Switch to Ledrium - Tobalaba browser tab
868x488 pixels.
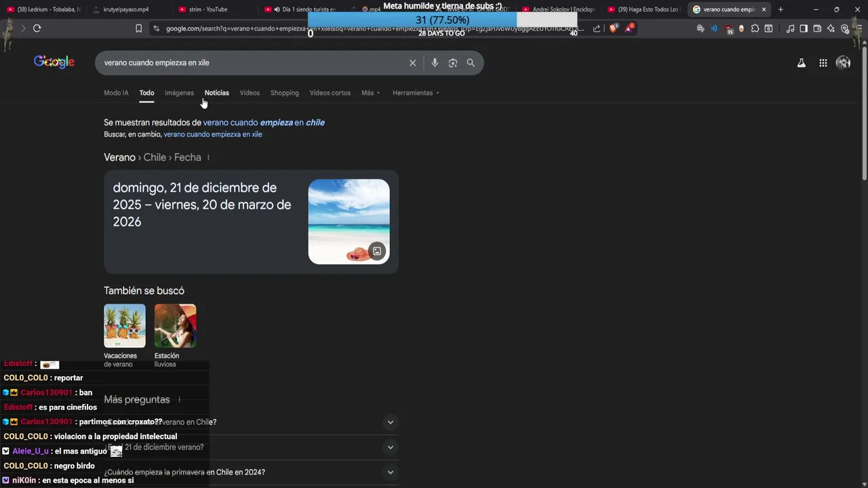point(45,9)
